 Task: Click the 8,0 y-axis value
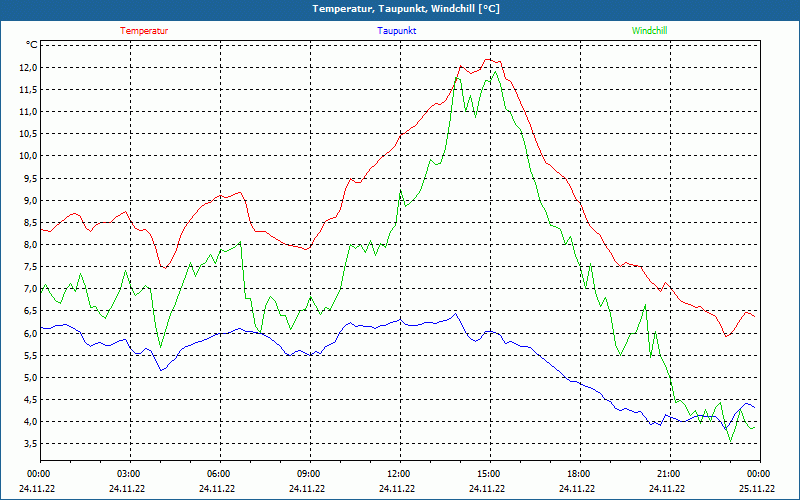pyautogui.click(x=31, y=244)
